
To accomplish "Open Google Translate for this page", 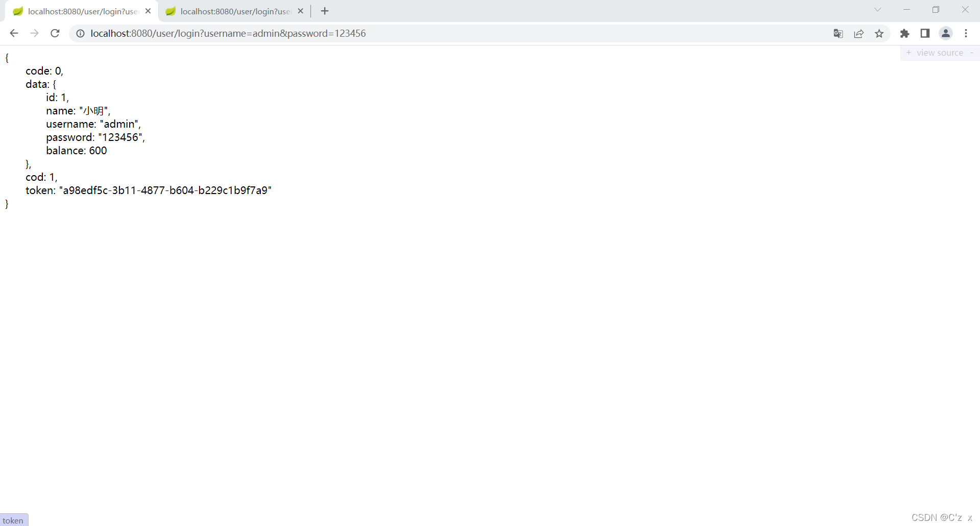I will 838,33.
